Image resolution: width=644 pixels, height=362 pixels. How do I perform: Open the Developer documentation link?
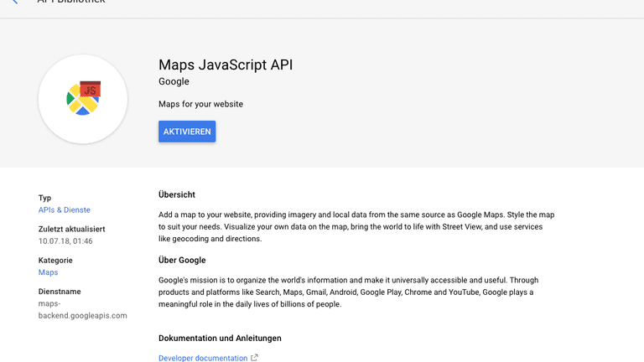click(x=203, y=358)
